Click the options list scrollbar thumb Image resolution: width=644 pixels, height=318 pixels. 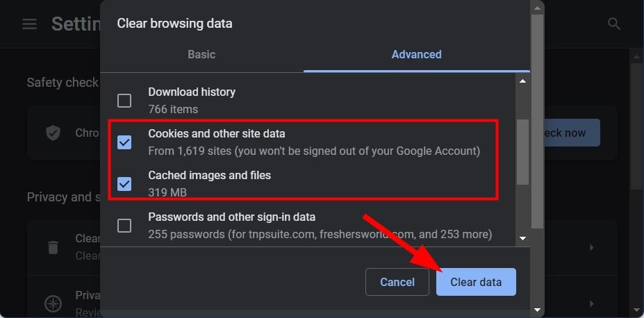522,152
